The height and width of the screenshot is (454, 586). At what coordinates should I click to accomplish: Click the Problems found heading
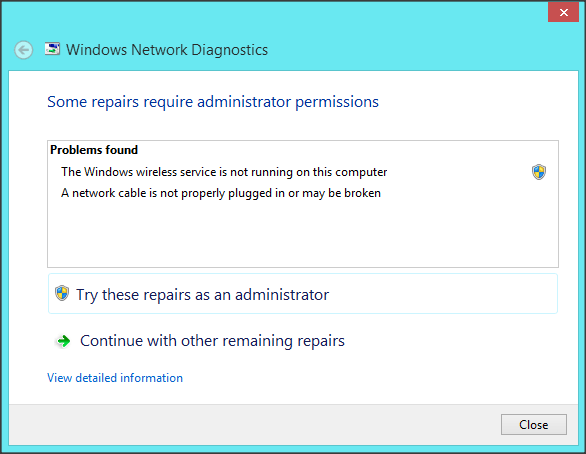click(94, 150)
